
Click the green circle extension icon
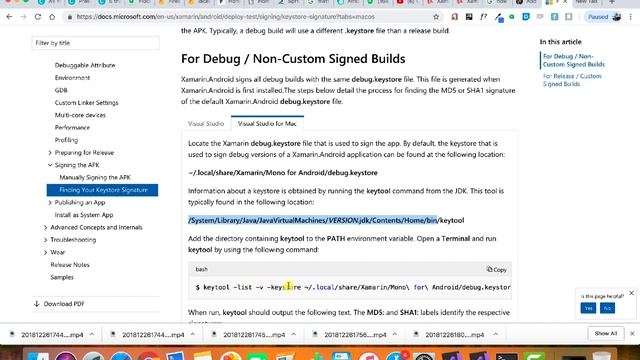[x=511, y=17]
